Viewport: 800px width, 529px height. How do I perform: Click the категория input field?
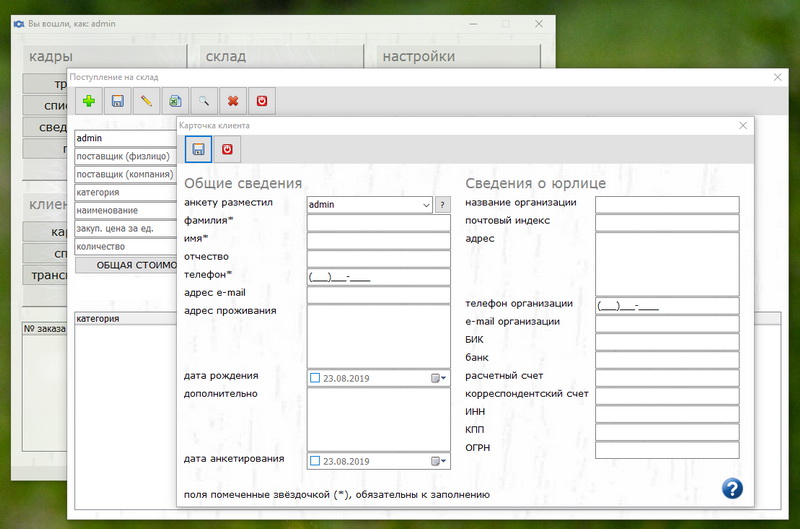(x=126, y=192)
